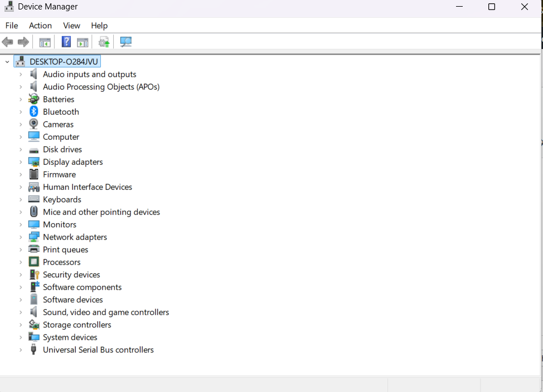
Task: Scan for hardware changes using the monitor icon
Action: [126, 42]
